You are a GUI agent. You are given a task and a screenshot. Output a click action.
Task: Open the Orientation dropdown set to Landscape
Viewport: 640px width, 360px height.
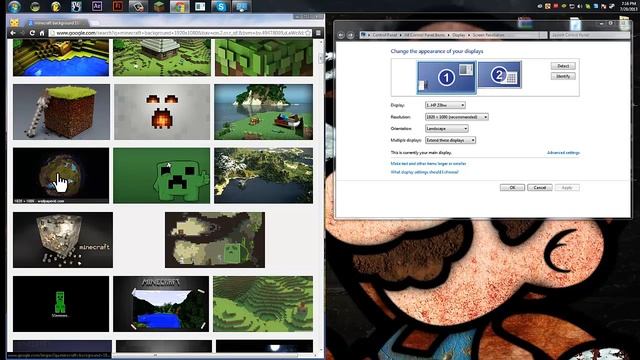pos(447,129)
